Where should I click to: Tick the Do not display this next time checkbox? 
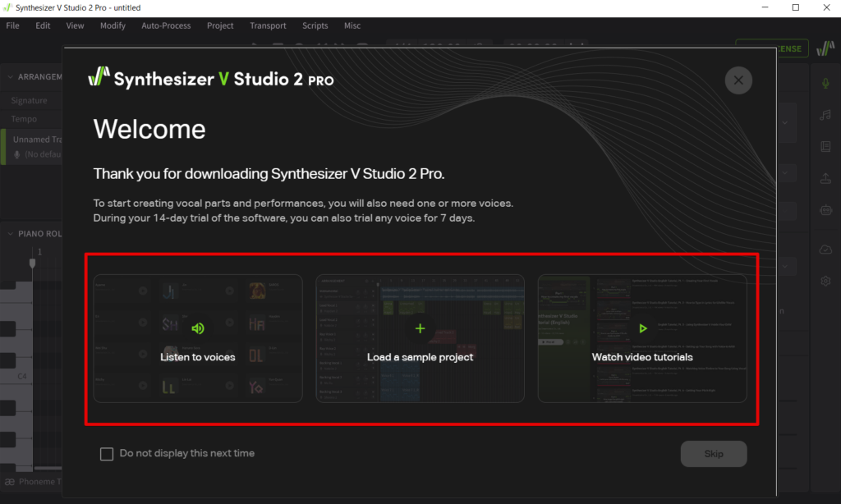click(x=107, y=454)
